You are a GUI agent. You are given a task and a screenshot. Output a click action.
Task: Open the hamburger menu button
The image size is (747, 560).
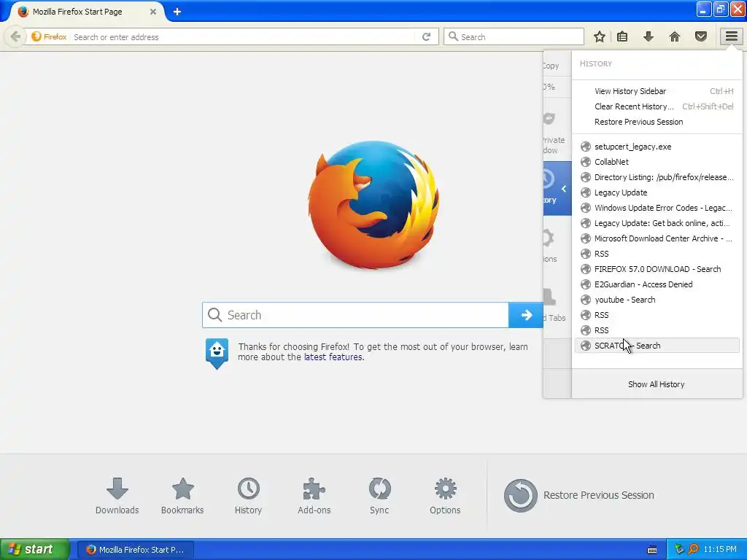click(731, 36)
